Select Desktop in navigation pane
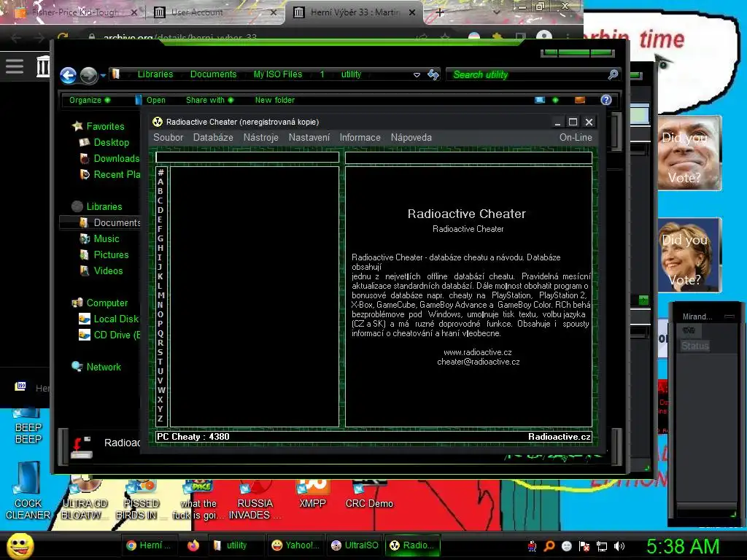Viewport: 747px width, 560px height. click(104, 142)
